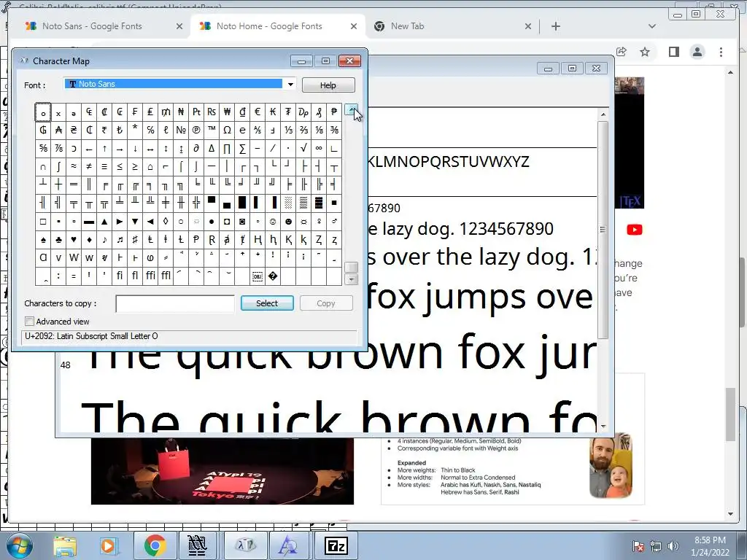Pick the partial differential ∂ character

[x=196, y=149]
